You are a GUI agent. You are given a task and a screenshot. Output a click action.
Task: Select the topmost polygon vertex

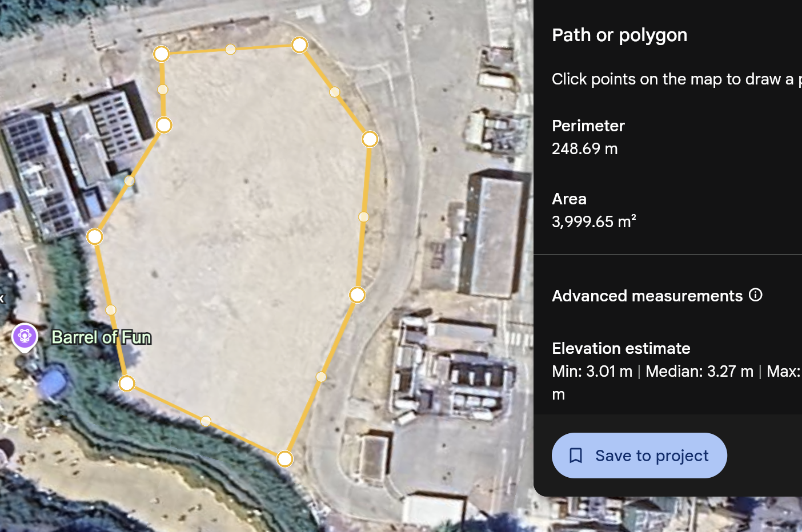tap(299, 45)
